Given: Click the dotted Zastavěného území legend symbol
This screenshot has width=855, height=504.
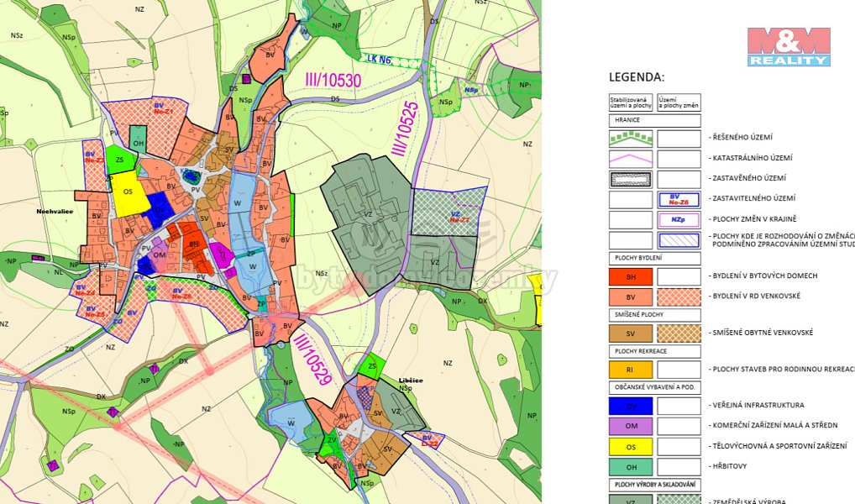Looking at the screenshot, I should 631,179.
